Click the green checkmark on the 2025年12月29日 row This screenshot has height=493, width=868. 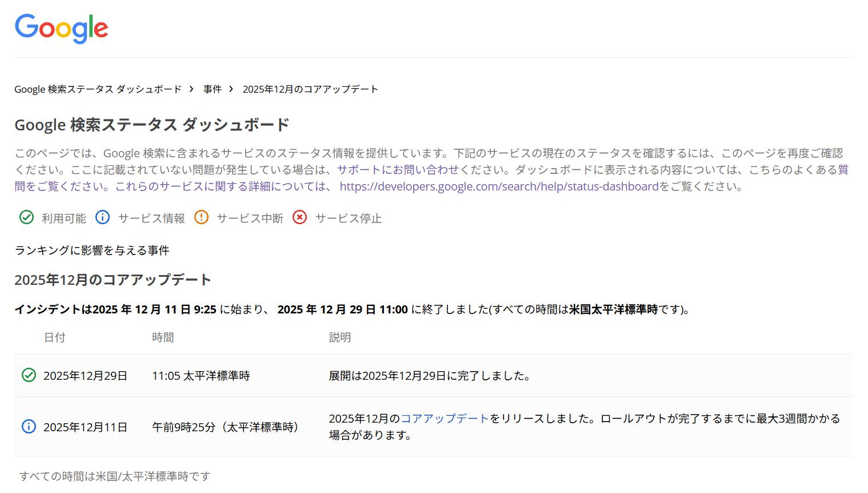[x=28, y=375]
